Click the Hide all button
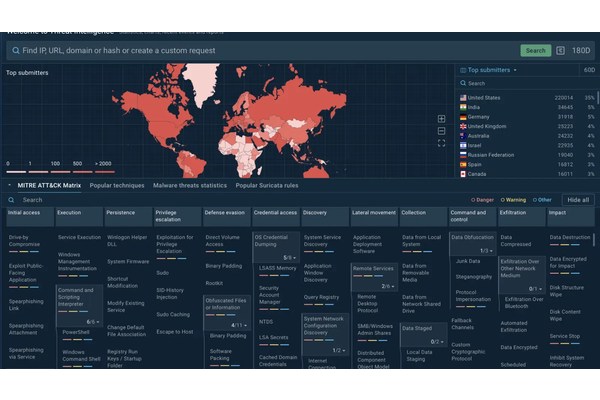 [x=578, y=200]
